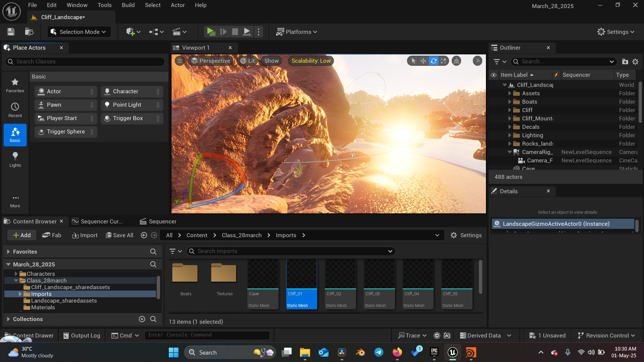Start Play in Editor with green play button

pyautogui.click(x=211, y=32)
